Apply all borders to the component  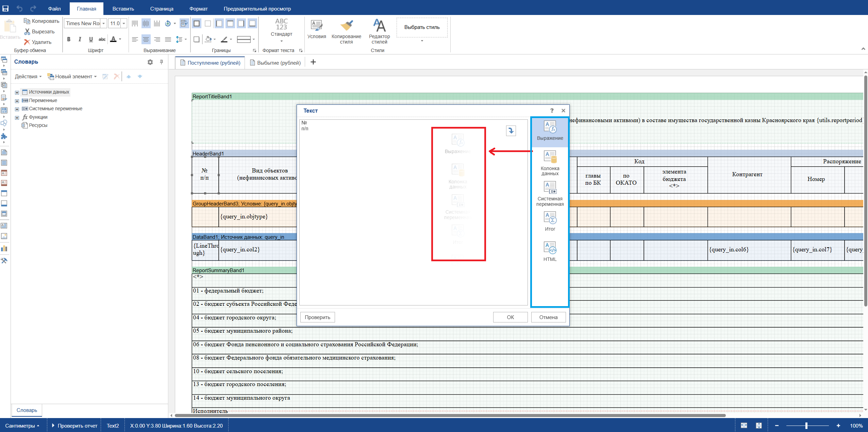coord(197,23)
